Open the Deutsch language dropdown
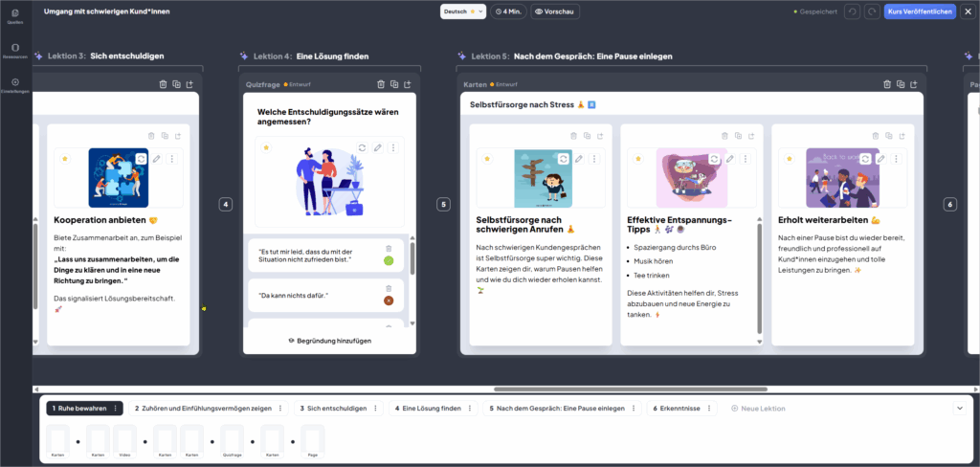The height and width of the screenshot is (467, 980). [463, 11]
